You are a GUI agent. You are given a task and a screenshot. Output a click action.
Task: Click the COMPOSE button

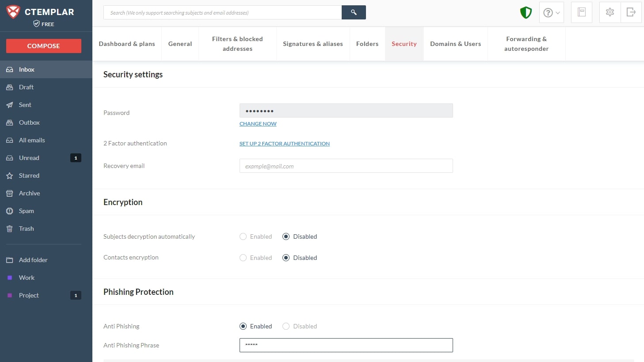click(x=44, y=46)
